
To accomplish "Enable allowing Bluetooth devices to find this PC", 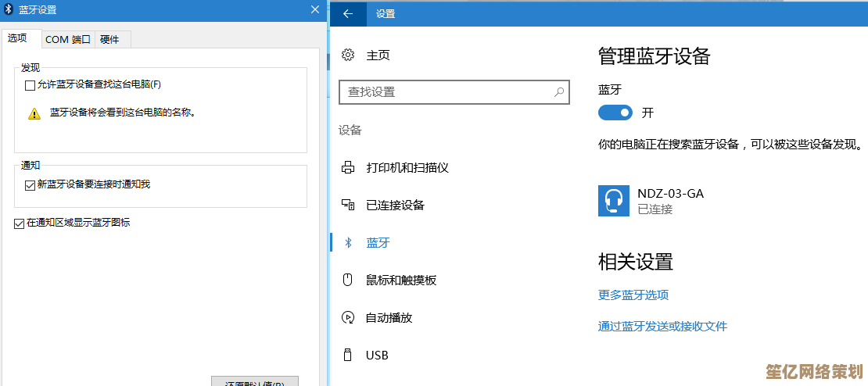I will 30,84.
